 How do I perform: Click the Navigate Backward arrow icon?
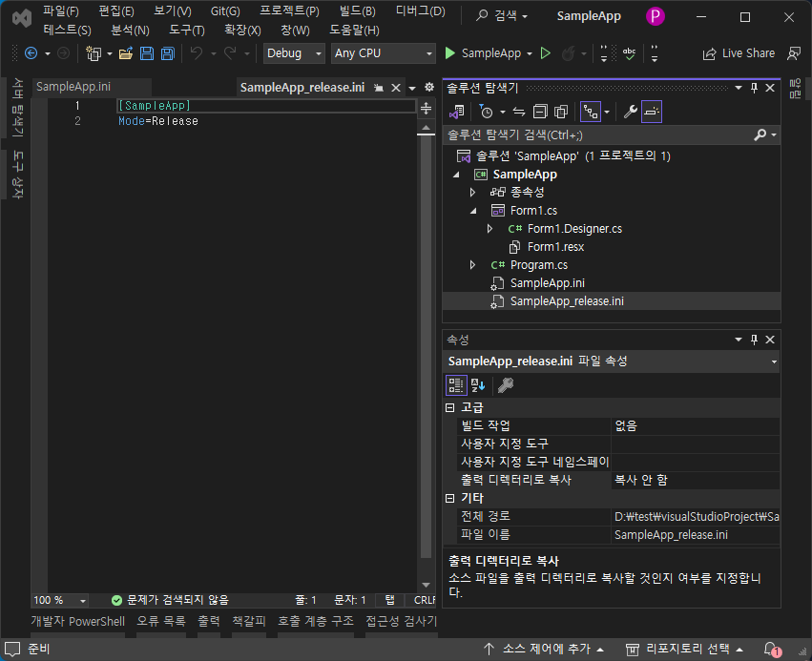click(x=31, y=53)
